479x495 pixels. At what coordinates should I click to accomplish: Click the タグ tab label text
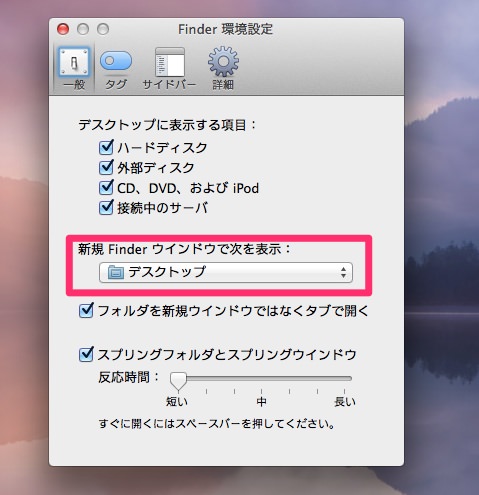coord(116,84)
